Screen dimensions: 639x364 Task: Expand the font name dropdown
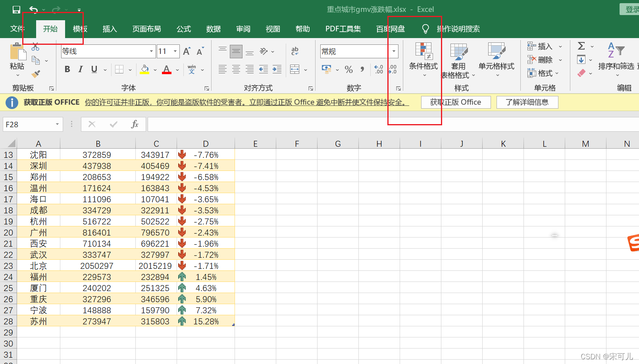click(x=151, y=51)
